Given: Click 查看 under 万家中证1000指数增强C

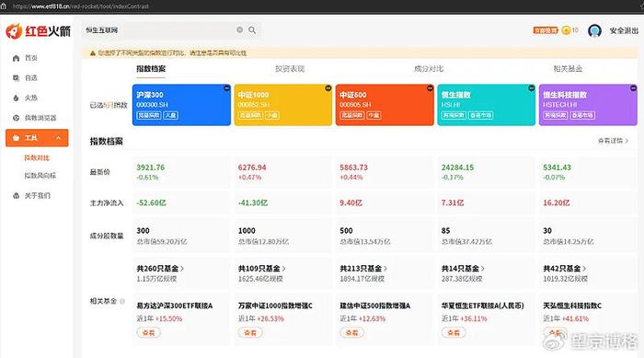Looking at the screenshot, I should (250, 332).
